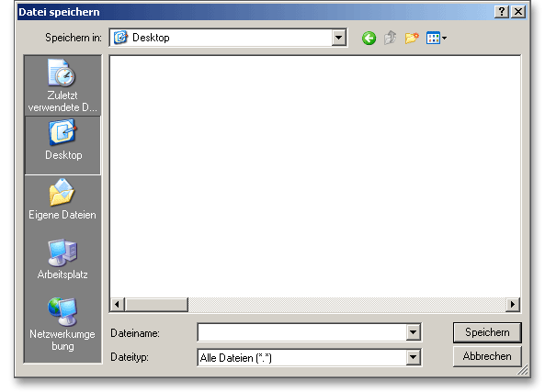Open the view menu icon
Screen dimensions: 545x392
[x=437, y=38]
